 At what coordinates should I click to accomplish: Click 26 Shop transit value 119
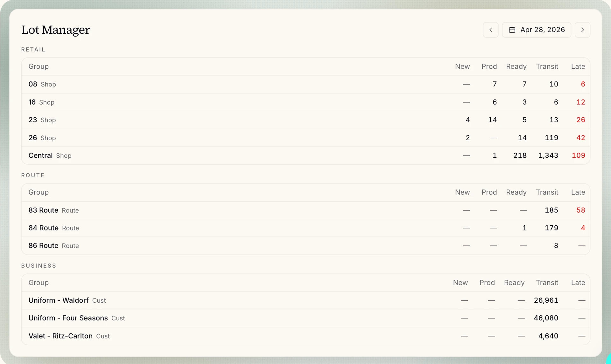(551, 138)
